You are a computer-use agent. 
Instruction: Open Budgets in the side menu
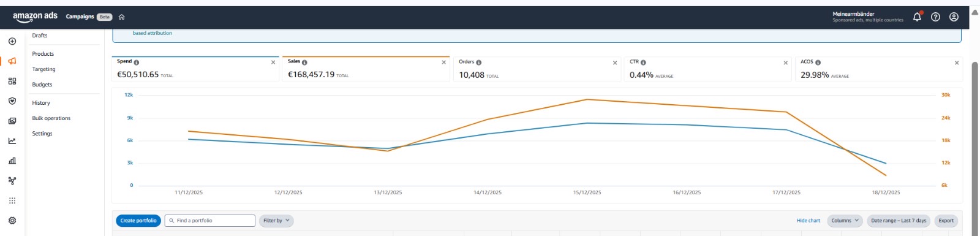coord(42,85)
